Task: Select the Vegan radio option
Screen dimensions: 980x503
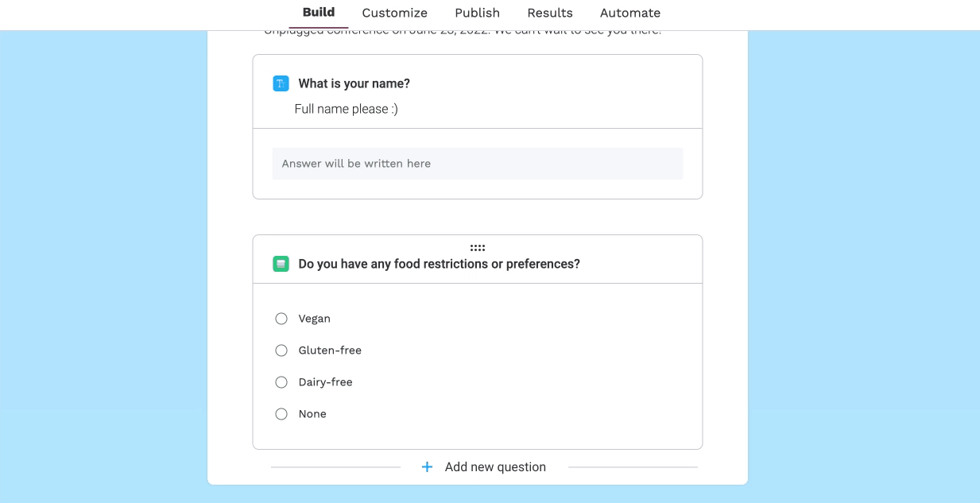Action: [281, 319]
